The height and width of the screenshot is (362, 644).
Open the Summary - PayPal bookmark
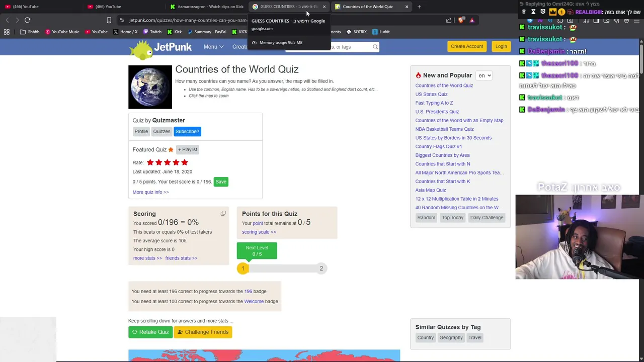coord(207,32)
